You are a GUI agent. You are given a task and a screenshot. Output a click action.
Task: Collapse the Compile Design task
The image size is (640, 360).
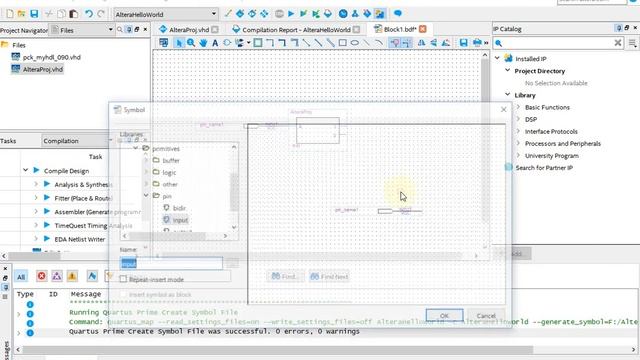[x=25, y=170]
